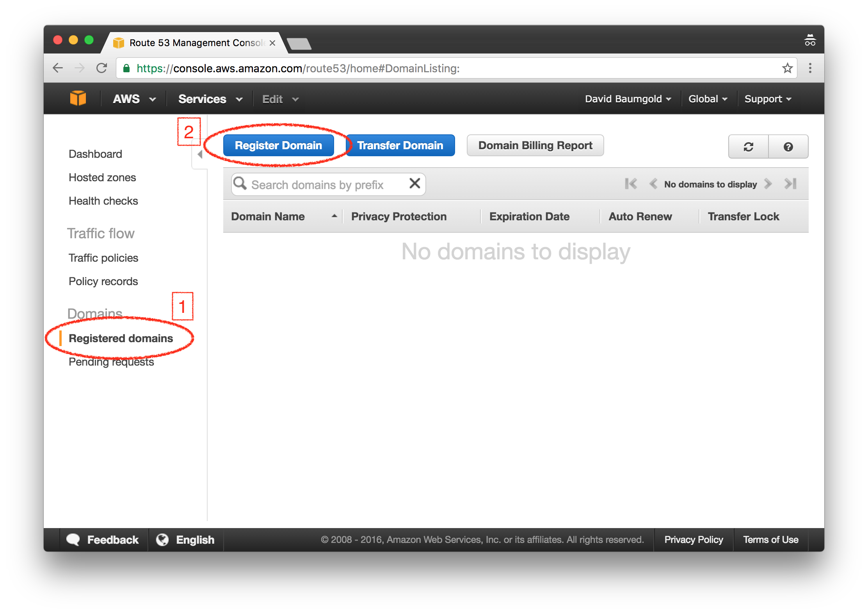Open the Privacy Policy footer link

click(694, 540)
